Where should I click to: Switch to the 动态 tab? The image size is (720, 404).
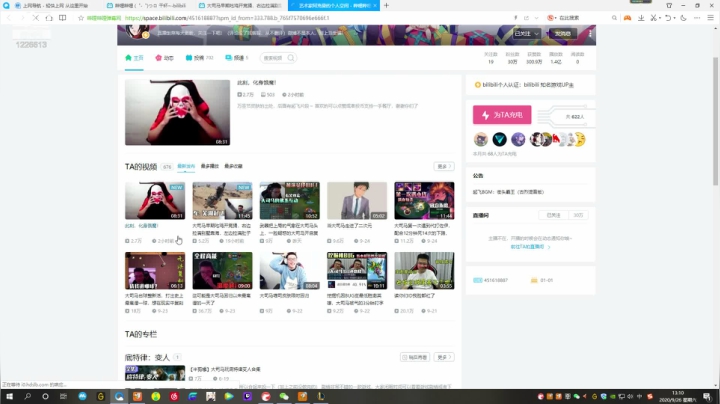(x=164, y=58)
